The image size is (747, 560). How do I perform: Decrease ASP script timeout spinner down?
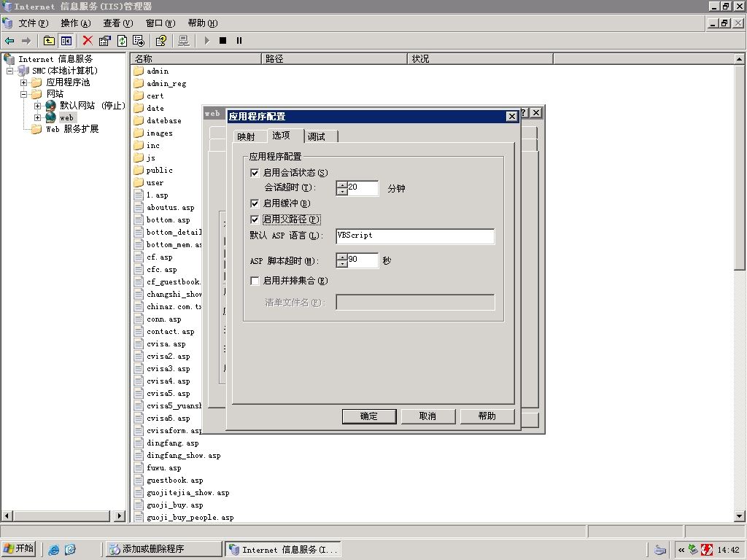click(341, 264)
